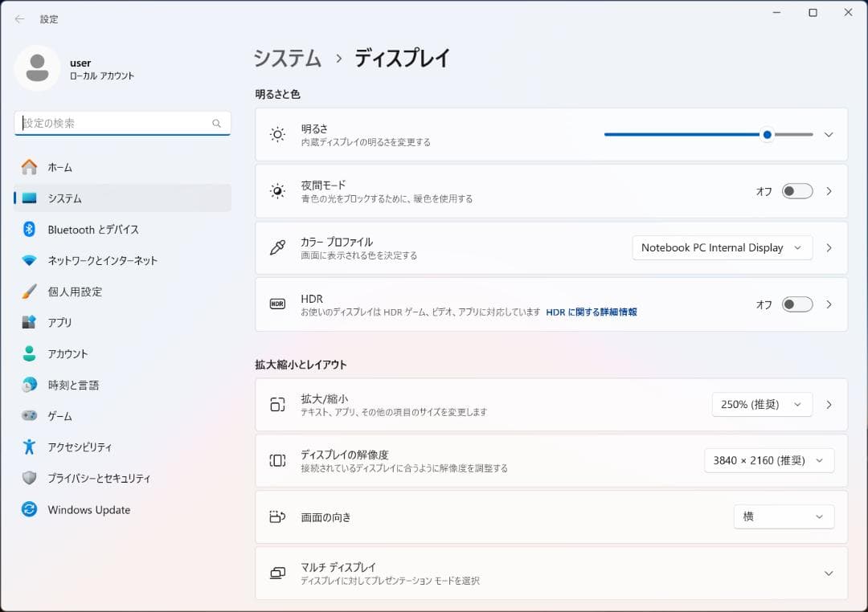The height and width of the screenshot is (612, 868).
Task: Click the multi-display icon
Action: 277,573
